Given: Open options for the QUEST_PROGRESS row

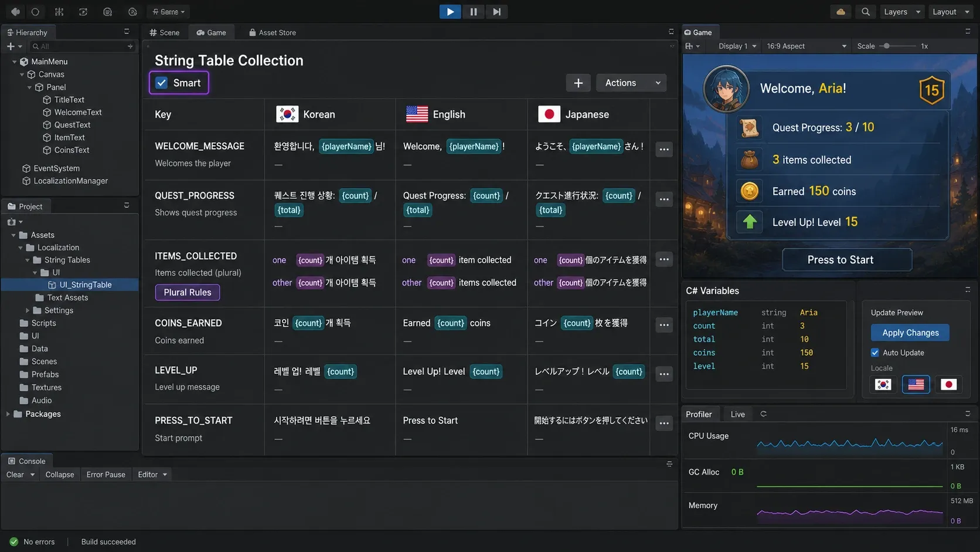Looking at the screenshot, I should coord(663,199).
